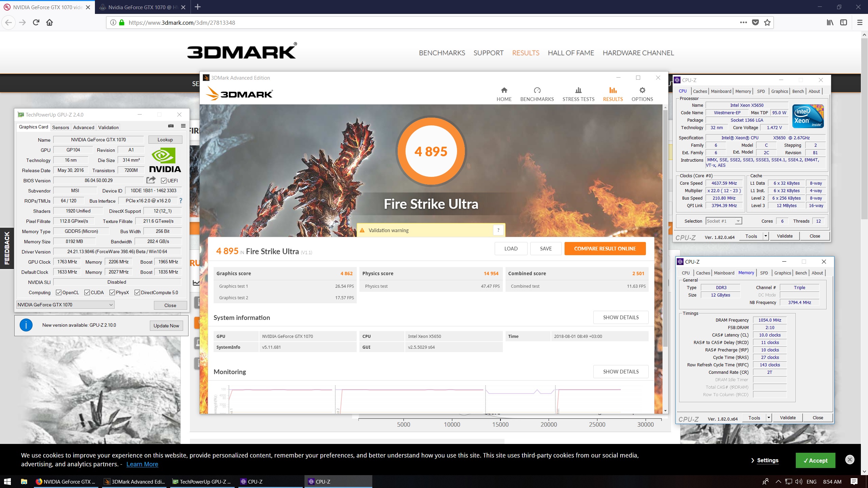The height and width of the screenshot is (488, 868).
Task: Switch to Sensors tab in GPU-Z
Action: tap(60, 127)
